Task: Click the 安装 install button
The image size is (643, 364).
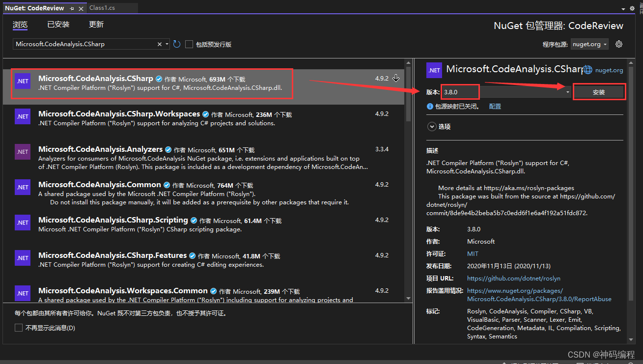Action: (x=599, y=92)
